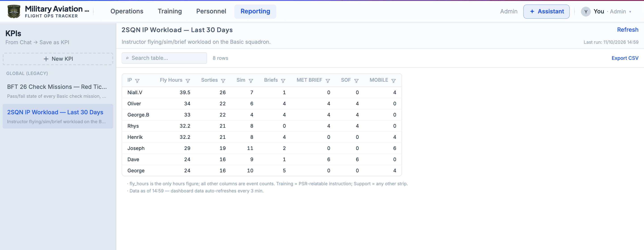
Task: Click the Y user avatar
Action: (x=586, y=11)
